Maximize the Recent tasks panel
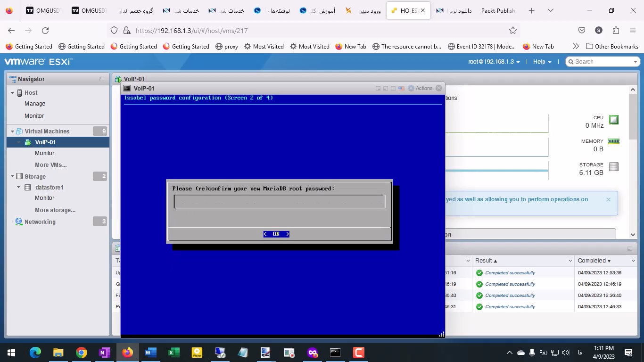The image size is (644, 362). [x=629, y=249]
